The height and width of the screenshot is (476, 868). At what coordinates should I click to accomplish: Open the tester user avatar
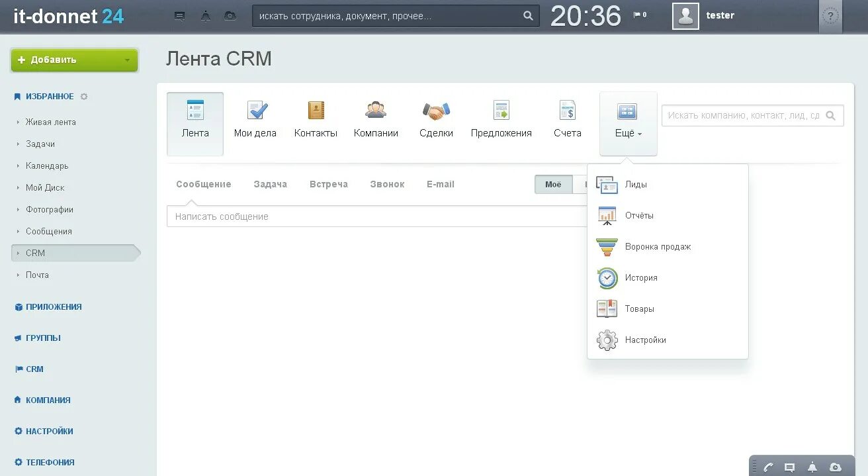pyautogui.click(x=685, y=16)
